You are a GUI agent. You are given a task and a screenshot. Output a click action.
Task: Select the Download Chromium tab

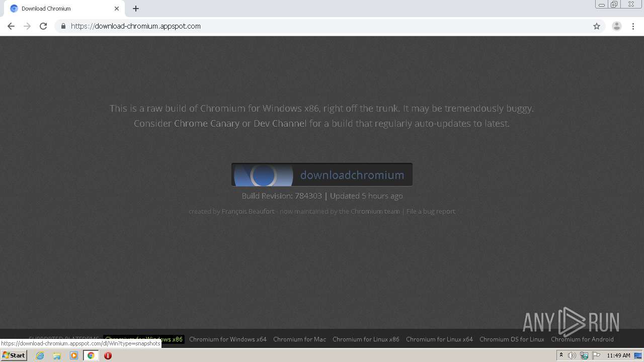(64, 9)
